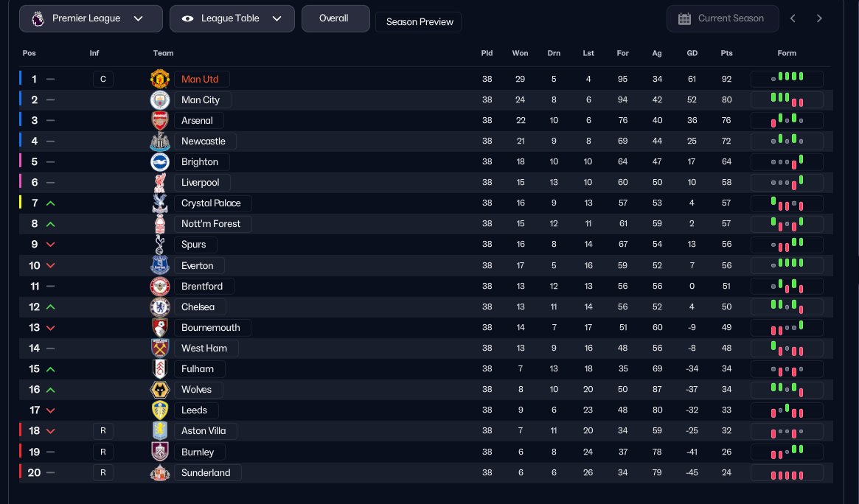Click Liverpool's form indicator bars
This screenshot has height=504, width=859.
click(787, 182)
